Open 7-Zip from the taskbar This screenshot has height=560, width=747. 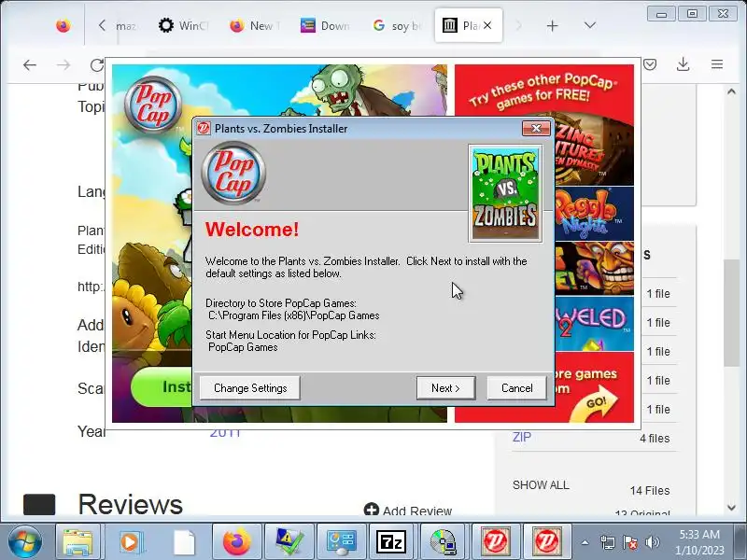coord(391,541)
